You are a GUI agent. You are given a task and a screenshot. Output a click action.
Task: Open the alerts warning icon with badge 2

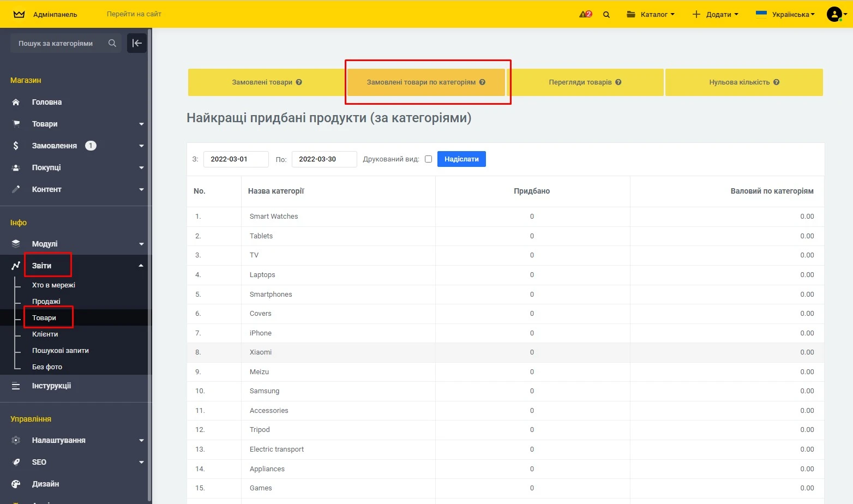coord(585,14)
